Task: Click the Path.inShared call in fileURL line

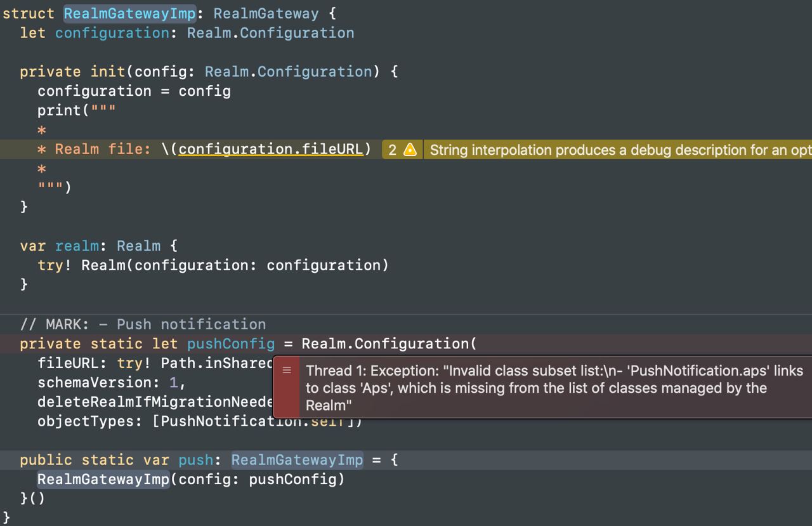Action: pyautogui.click(x=216, y=363)
